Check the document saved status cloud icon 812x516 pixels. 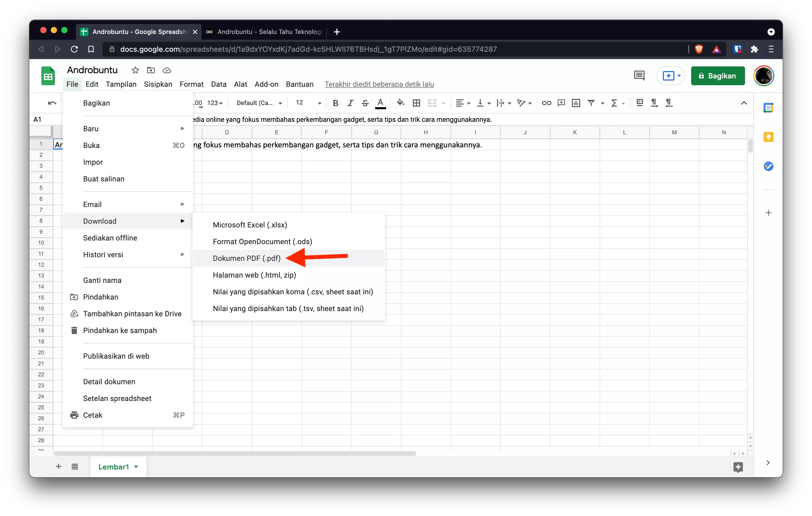(167, 70)
